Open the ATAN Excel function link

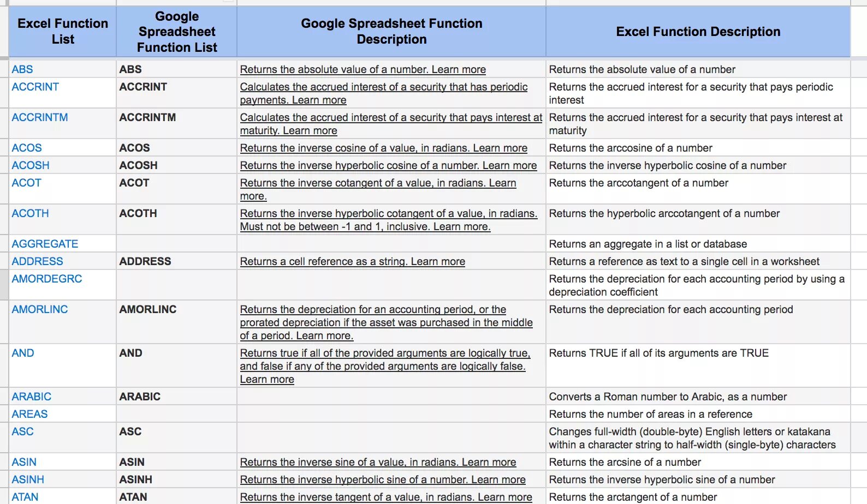25,497
